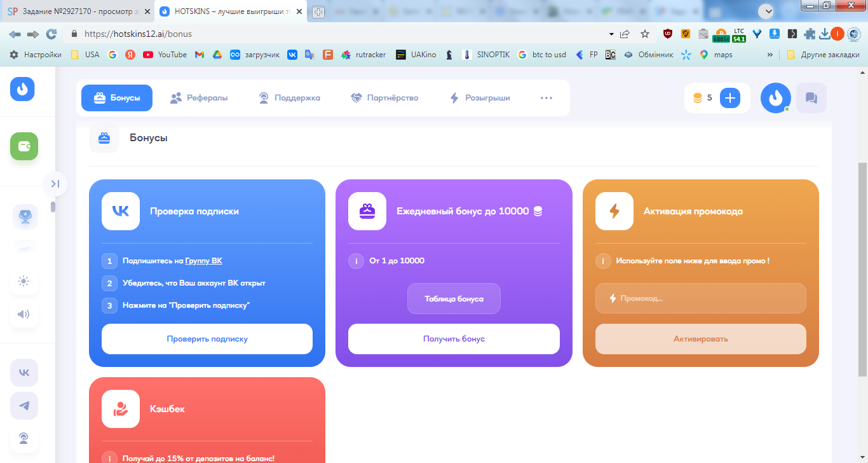
Task: Open the Другие закладки folder
Action: [x=823, y=55]
